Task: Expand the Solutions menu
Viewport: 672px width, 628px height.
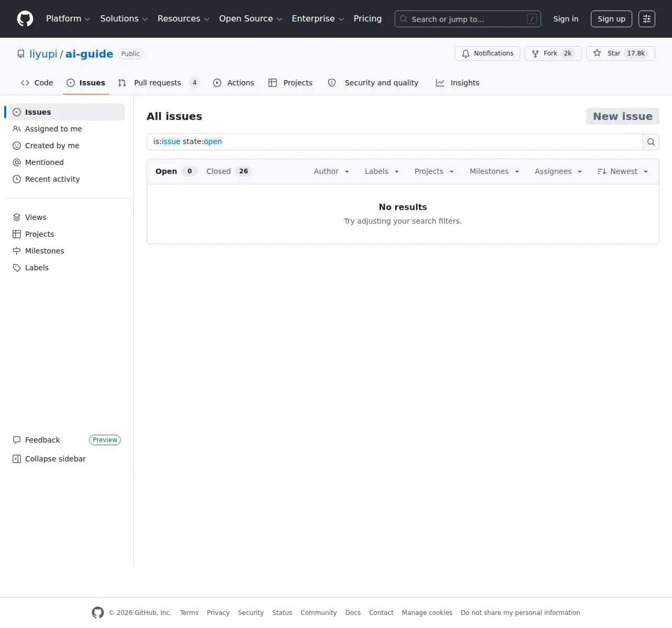Action: coord(124,19)
